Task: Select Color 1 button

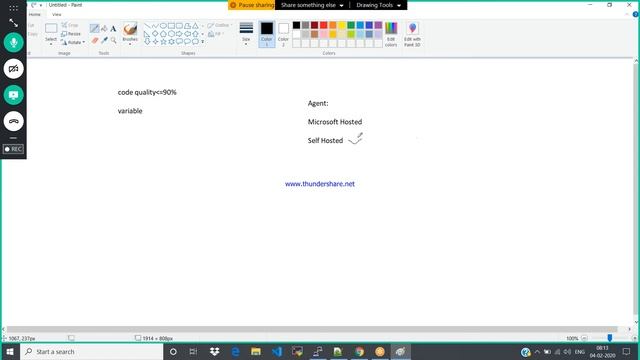Action: click(x=267, y=34)
